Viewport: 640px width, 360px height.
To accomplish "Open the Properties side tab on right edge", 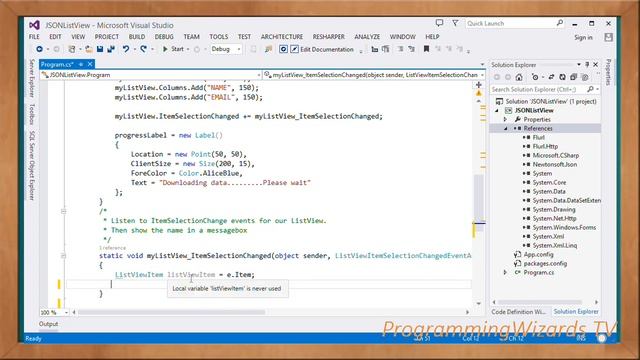I will click(x=608, y=72).
